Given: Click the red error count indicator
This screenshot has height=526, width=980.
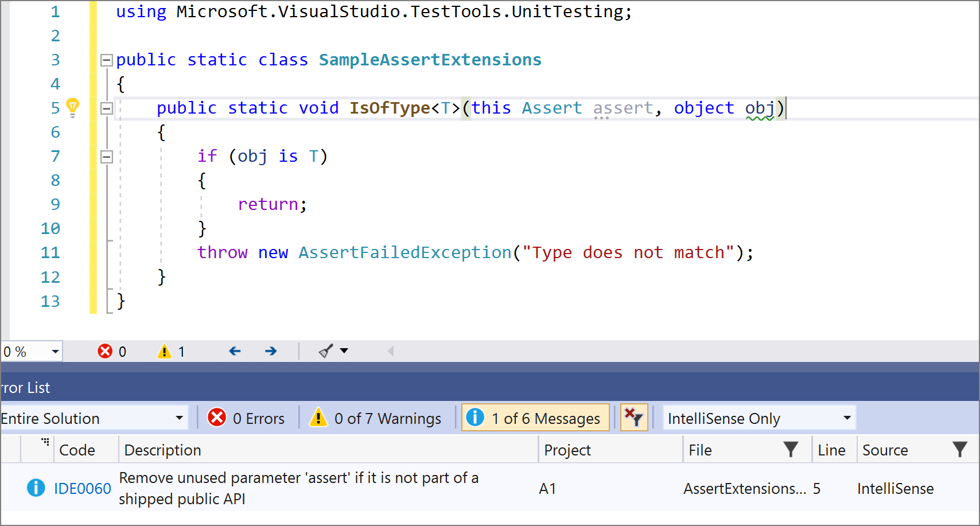Looking at the screenshot, I should coord(112,351).
